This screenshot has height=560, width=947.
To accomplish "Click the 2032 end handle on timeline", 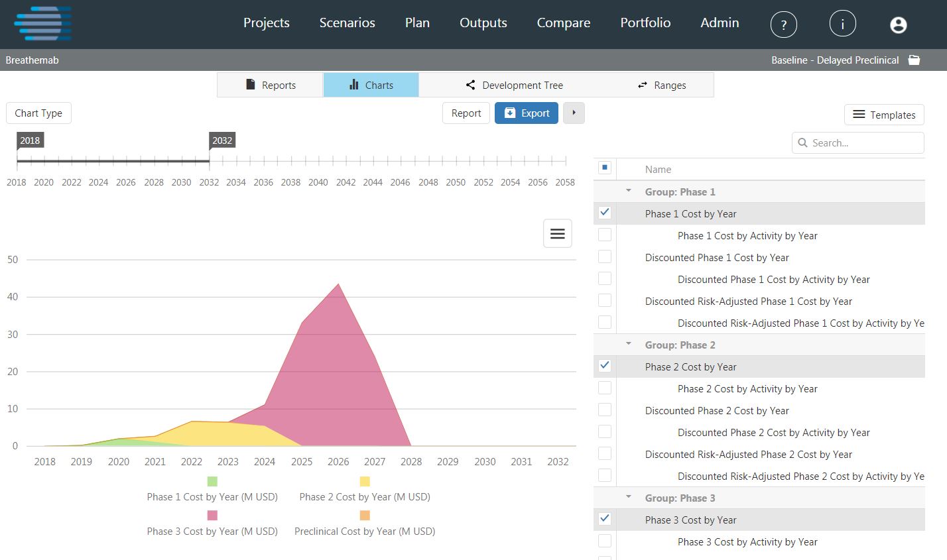I will (222, 140).
